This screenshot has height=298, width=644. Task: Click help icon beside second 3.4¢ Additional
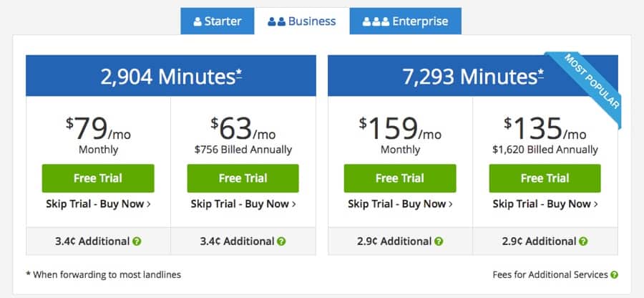pyautogui.click(x=281, y=241)
